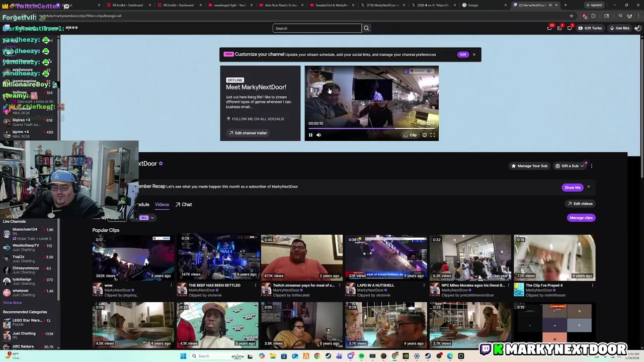This screenshot has height=362, width=644.
Task: Open LEGO Star Wars recommended category
Action: [x=29, y=322]
